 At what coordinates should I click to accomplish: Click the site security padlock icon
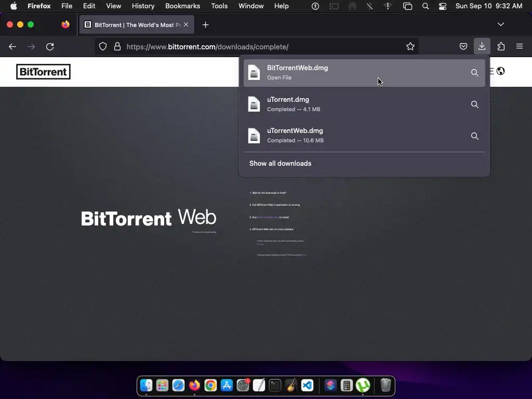(117, 46)
